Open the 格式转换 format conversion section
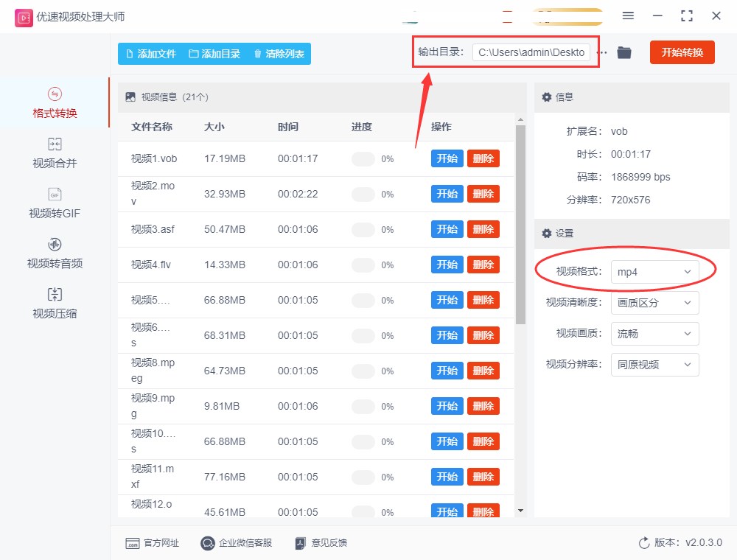The image size is (737, 560). tap(55, 103)
